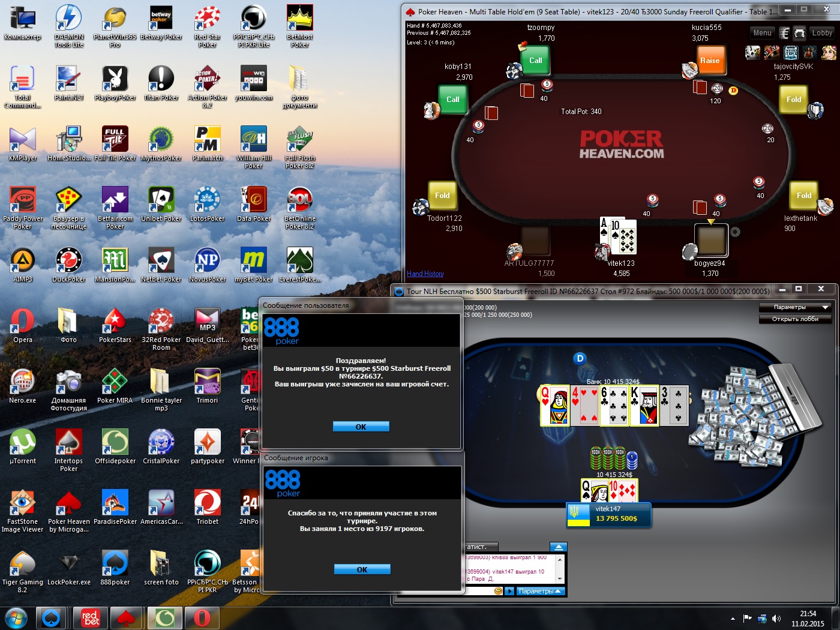Open the Windows Start menu
Viewport: 840px width, 630px height.
(x=16, y=617)
